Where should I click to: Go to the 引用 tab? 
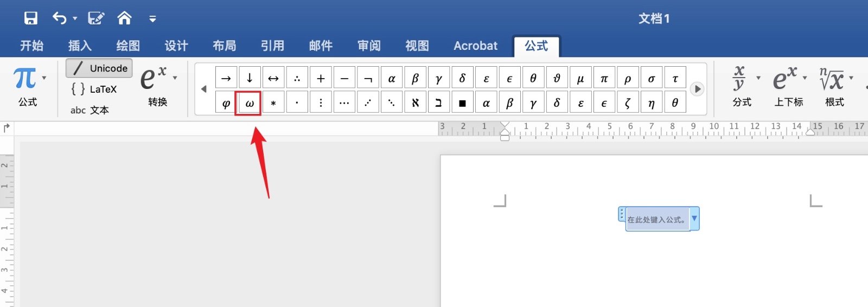(272, 46)
